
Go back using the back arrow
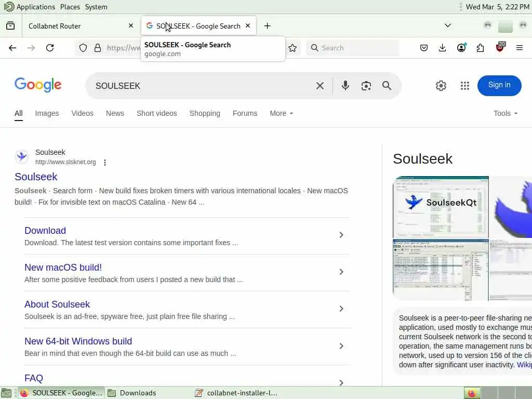point(12,48)
